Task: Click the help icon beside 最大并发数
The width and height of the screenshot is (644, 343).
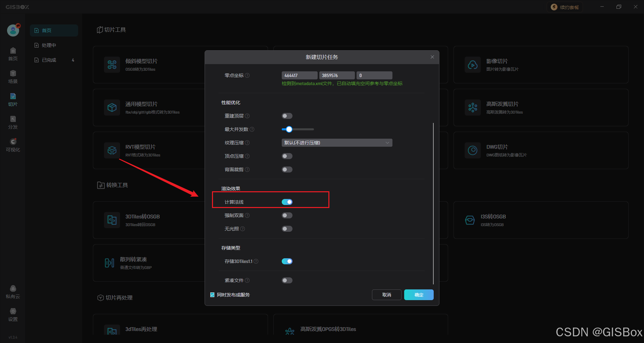Action: click(x=252, y=129)
